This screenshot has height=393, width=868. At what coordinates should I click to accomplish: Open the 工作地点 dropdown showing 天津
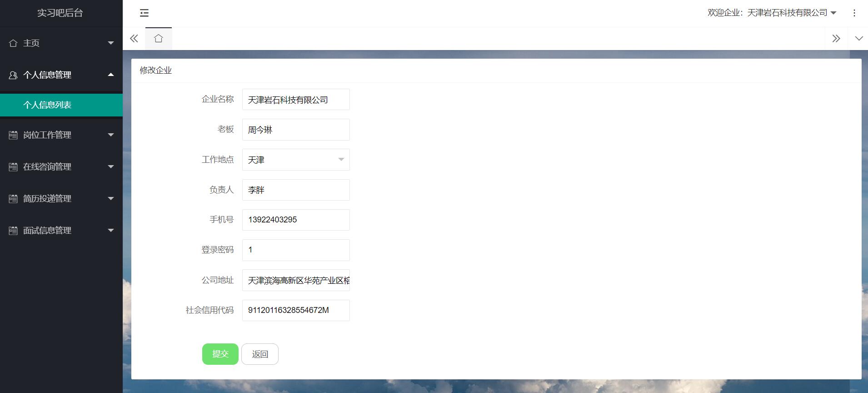click(x=296, y=160)
